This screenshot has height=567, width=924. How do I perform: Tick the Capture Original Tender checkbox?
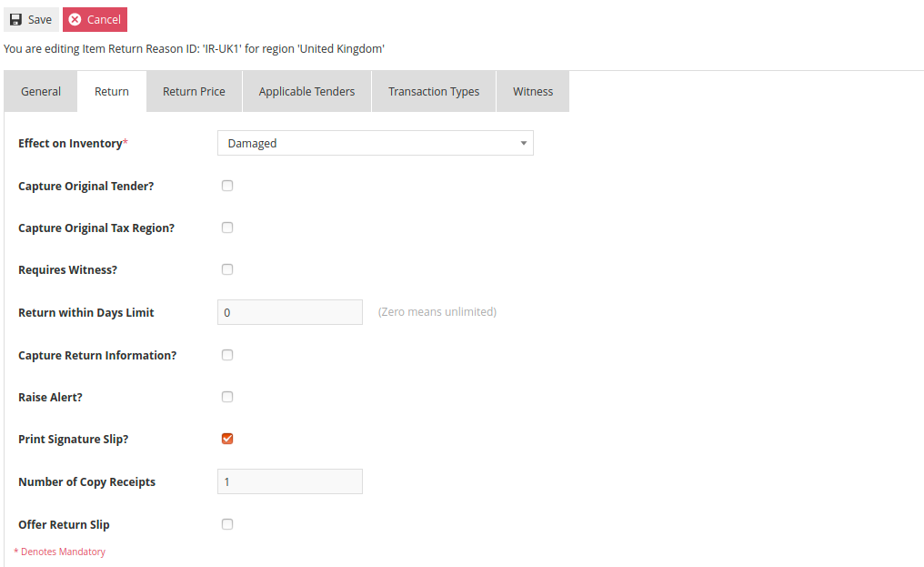tap(227, 186)
